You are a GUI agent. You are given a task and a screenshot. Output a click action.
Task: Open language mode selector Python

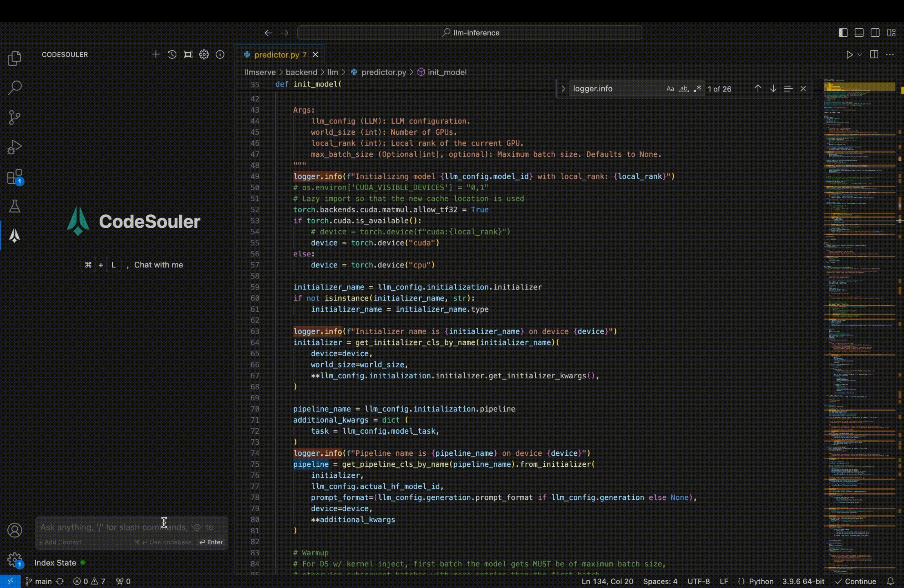tap(761, 581)
